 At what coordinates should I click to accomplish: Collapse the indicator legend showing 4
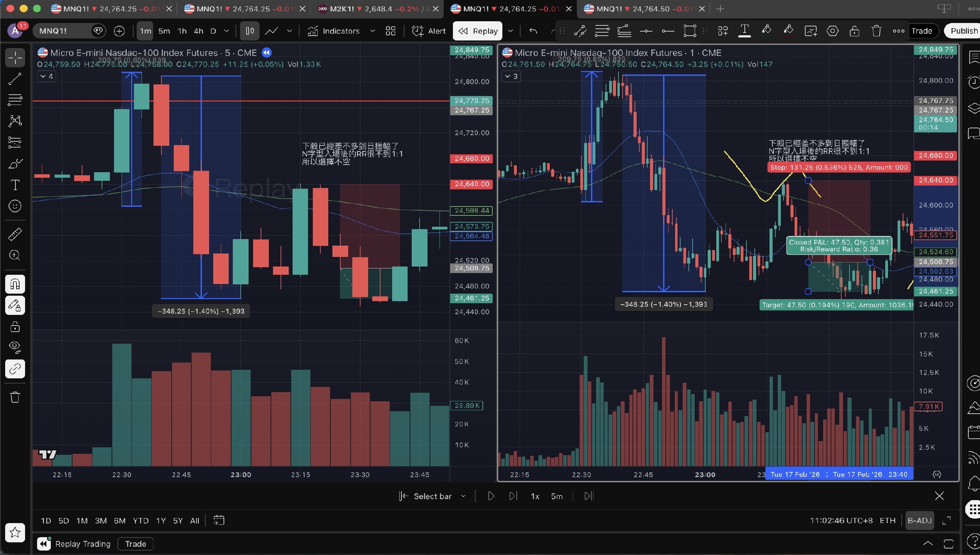47,76
